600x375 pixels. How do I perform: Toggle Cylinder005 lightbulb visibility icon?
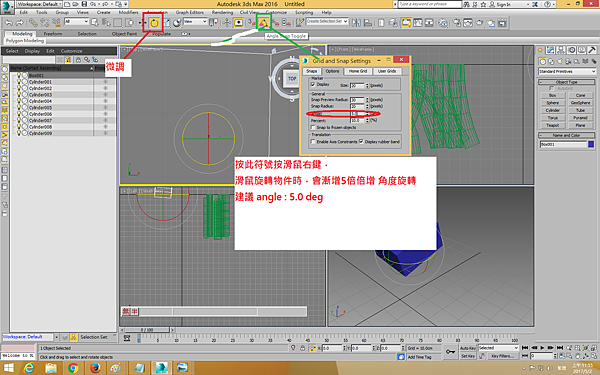pyautogui.click(x=19, y=108)
